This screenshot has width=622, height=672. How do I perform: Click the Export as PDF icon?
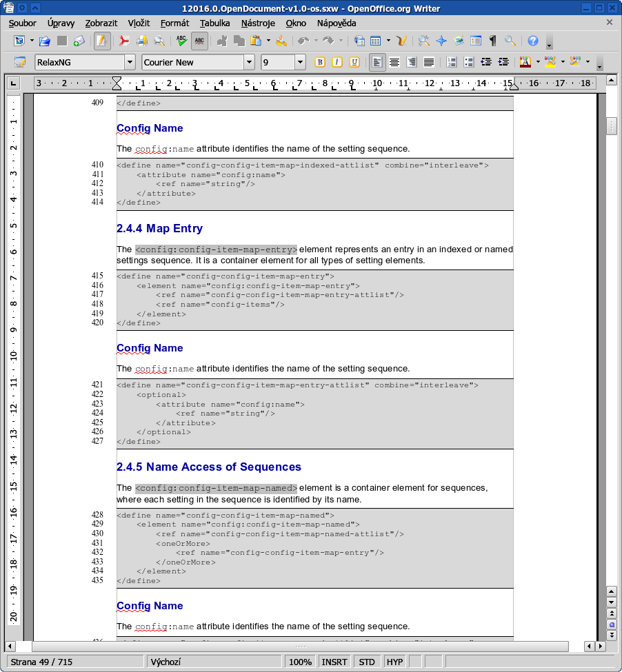point(125,41)
